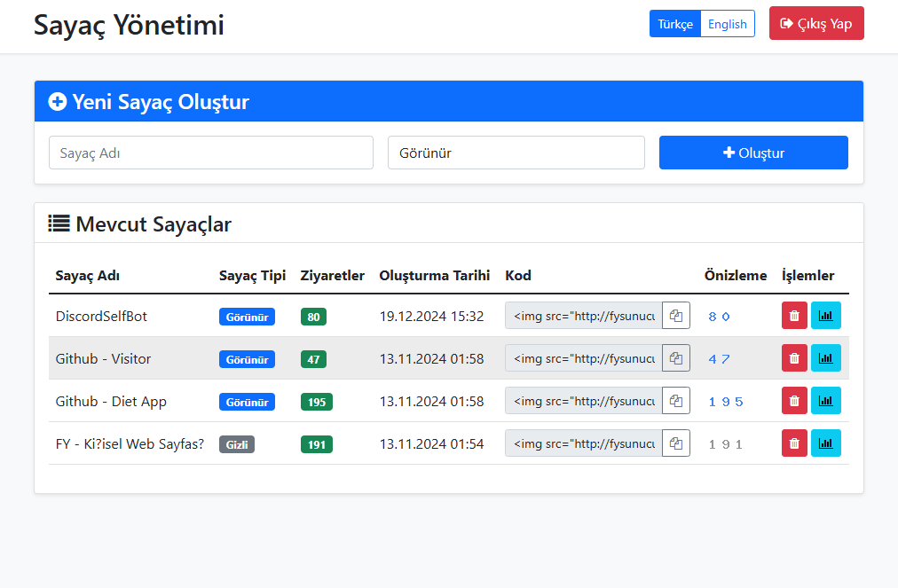Open the Görünür counter type dropdown
This screenshot has height=588, width=898.
coord(516,153)
